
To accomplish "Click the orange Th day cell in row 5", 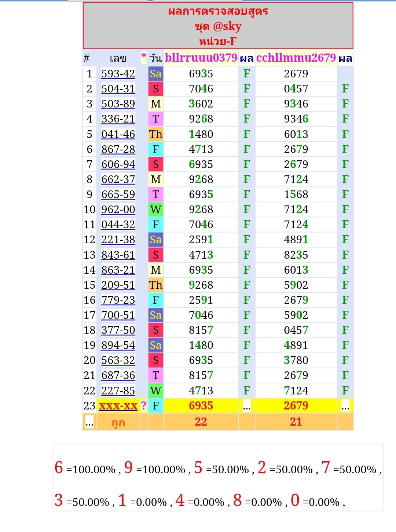I will coord(155,134).
